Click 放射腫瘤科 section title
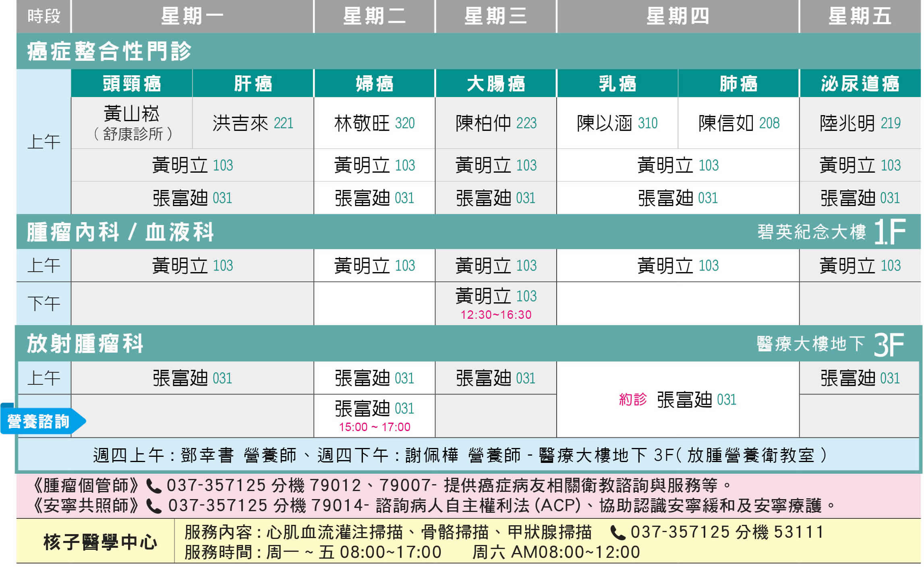Screen dimensions: 924x582 tap(85, 344)
